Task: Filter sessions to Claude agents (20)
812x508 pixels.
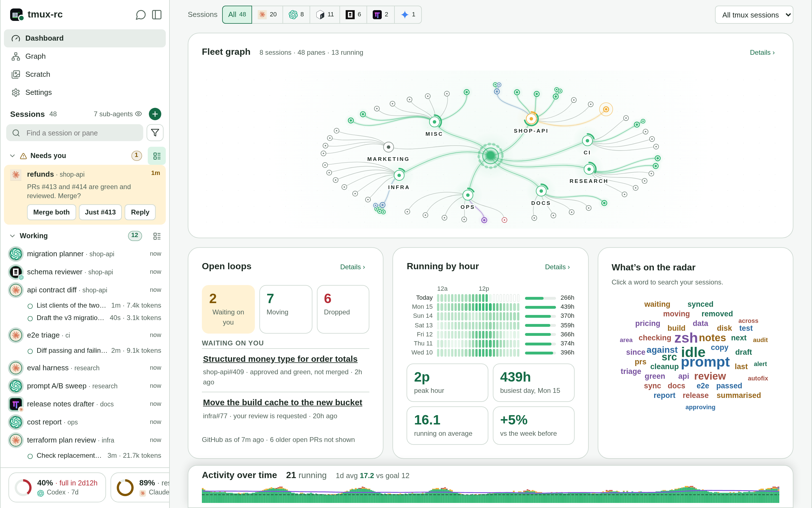Action: tap(267, 15)
